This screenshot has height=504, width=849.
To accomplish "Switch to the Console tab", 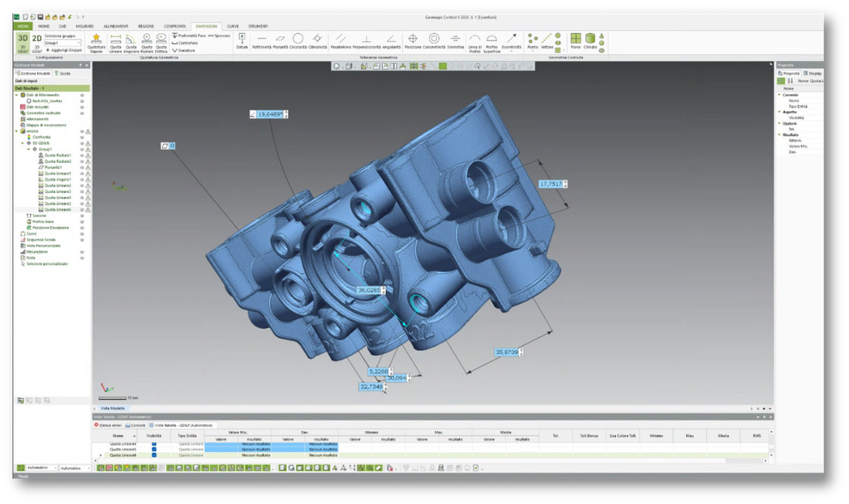I will point(135,425).
